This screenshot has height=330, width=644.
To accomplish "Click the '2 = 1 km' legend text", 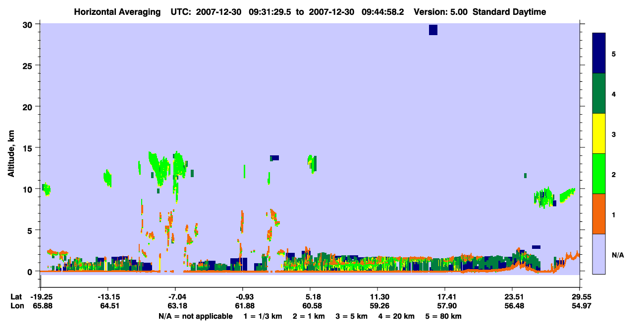I will point(309,316).
